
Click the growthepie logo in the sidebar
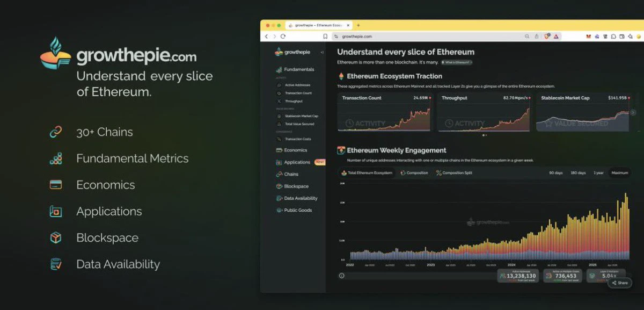(292, 52)
